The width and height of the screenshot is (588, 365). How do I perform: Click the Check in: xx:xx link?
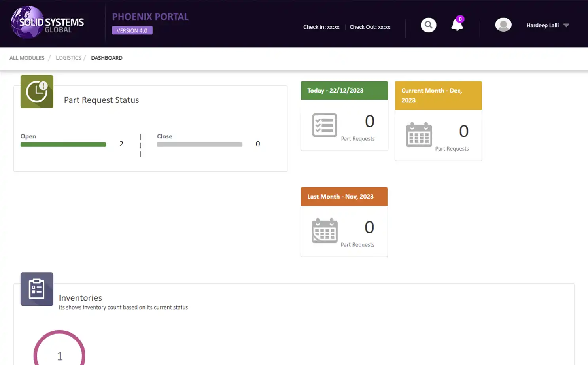pyautogui.click(x=321, y=27)
